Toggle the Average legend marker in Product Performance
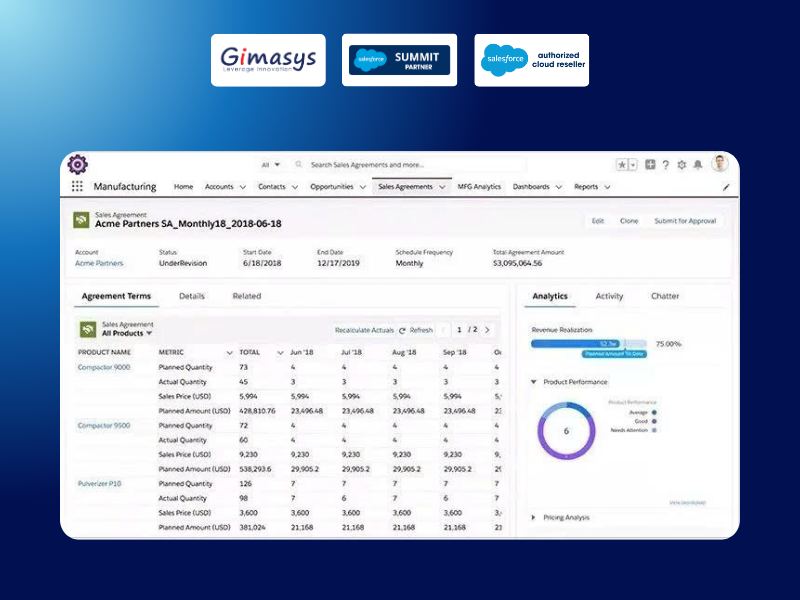Image resolution: width=800 pixels, height=600 pixels. [654, 413]
